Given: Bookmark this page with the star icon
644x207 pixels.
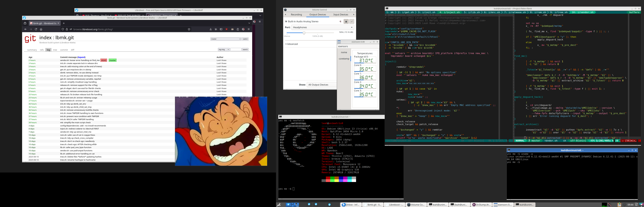Looking at the screenshot, I should pos(189,29).
